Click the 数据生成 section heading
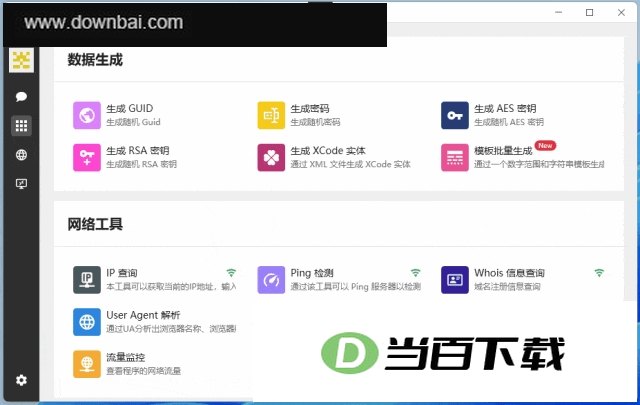Viewport: 640px width, 405px height. (95, 60)
